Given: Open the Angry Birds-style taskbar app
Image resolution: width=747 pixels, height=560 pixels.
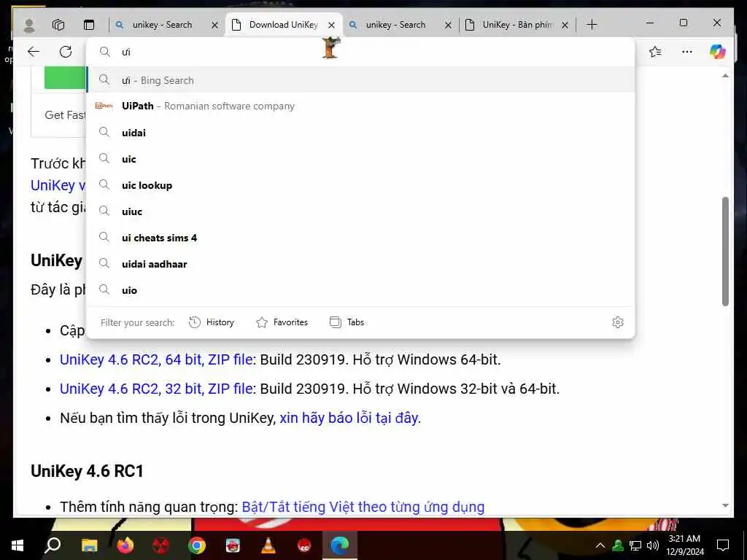Looking at the screenshot, I should [x=233, y=545].
